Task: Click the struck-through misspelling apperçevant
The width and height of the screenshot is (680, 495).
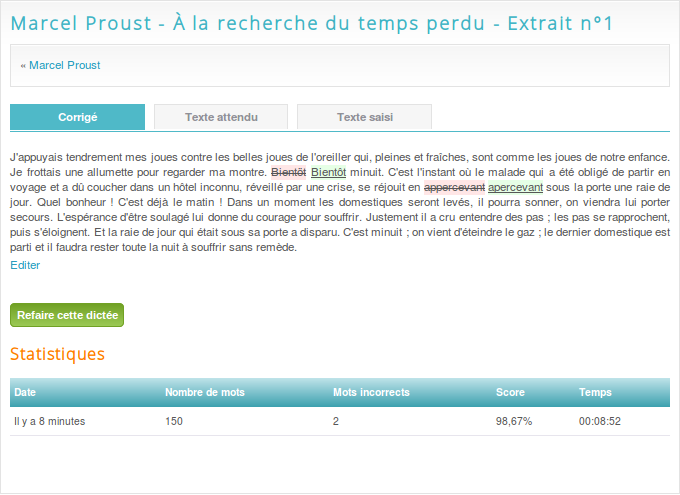Action: [454, 187]
